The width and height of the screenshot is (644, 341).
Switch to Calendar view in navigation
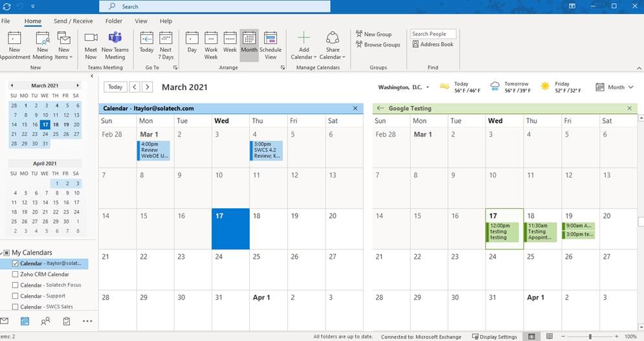pyautogui.click(x=25, y=322)
